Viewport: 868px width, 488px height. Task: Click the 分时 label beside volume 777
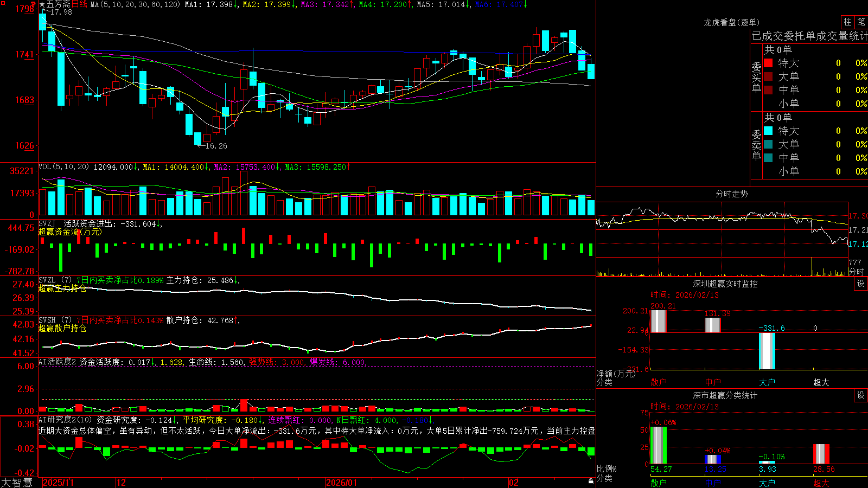(x=857, y=271)
